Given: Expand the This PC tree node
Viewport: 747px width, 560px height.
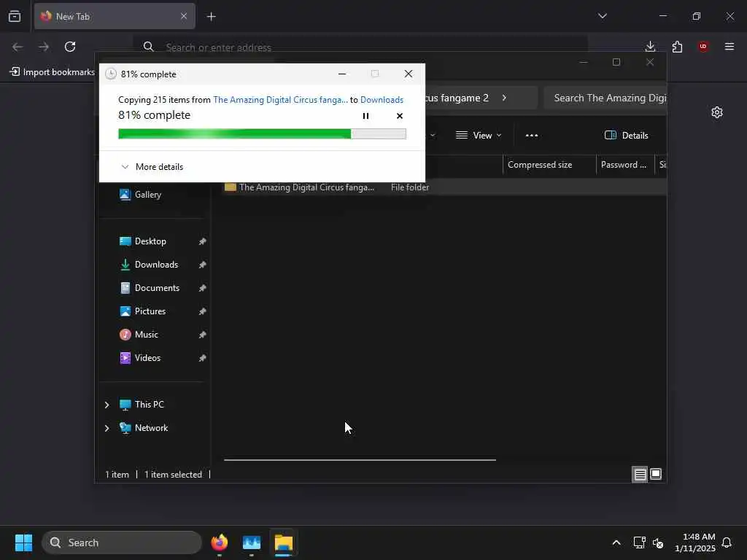Looking at the screenshot, I should 107,405.
